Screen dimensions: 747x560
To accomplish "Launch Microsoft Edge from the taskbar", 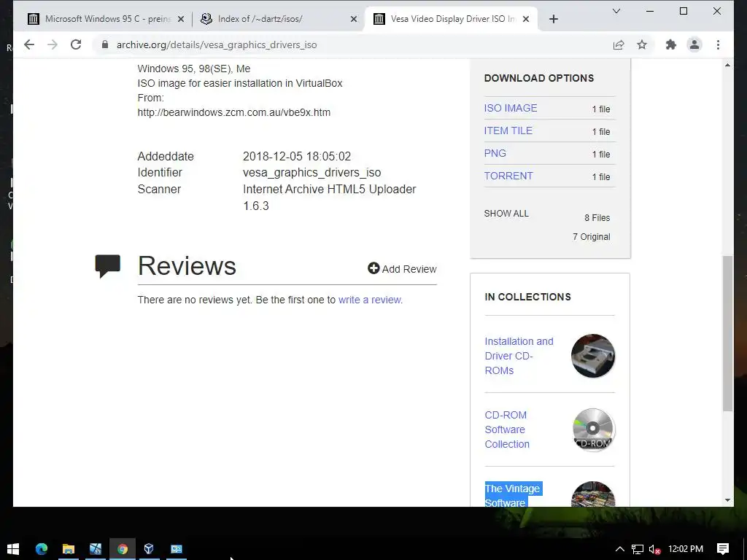I will [x=42, y=549].
